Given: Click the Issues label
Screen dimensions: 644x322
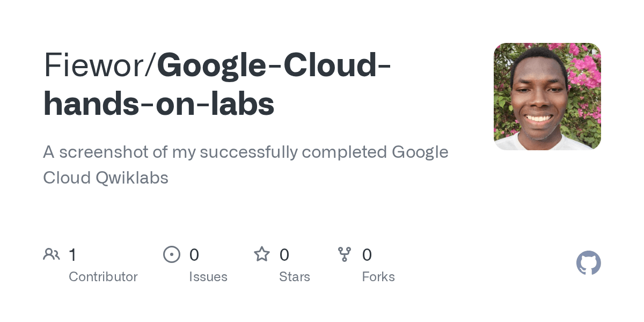Looking at the screenshot, I should pos(208,277).
